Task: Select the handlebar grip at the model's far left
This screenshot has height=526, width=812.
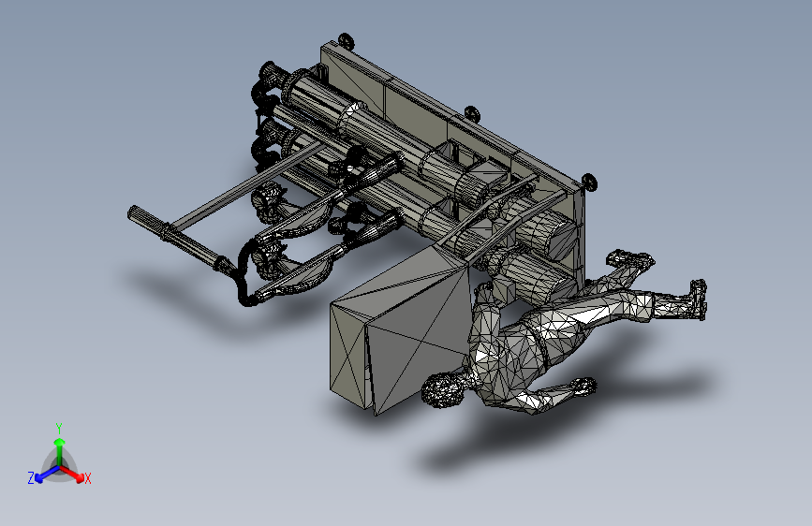Action: point(148,220)
